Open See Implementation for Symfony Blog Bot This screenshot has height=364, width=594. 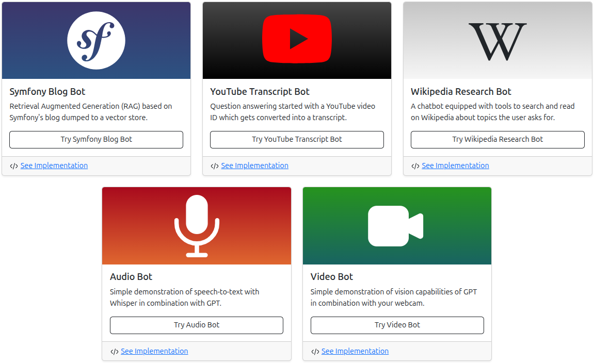pyautogui.click(x=54, y=166)
